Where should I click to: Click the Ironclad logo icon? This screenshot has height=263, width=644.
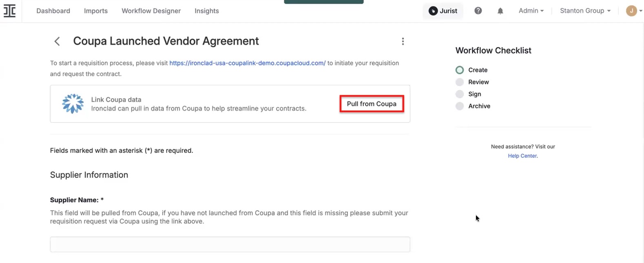click(x=9, y=11)
